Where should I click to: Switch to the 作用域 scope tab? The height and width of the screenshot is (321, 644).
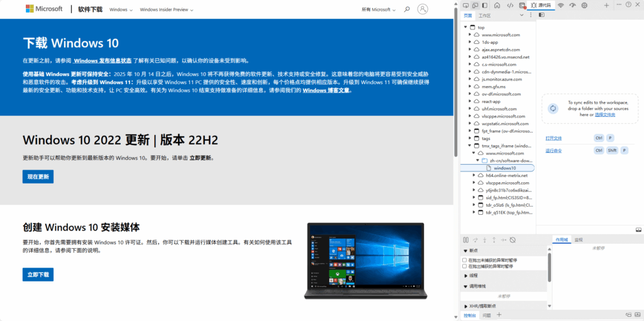coord(562,240)
